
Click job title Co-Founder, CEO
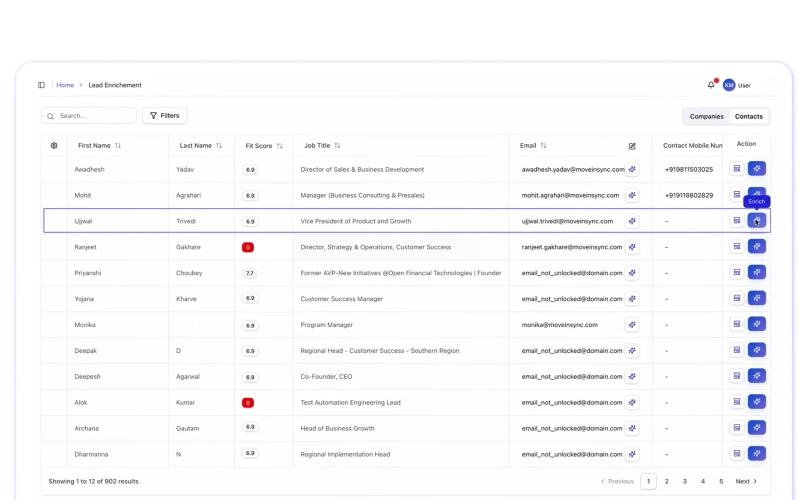point(326,377)
